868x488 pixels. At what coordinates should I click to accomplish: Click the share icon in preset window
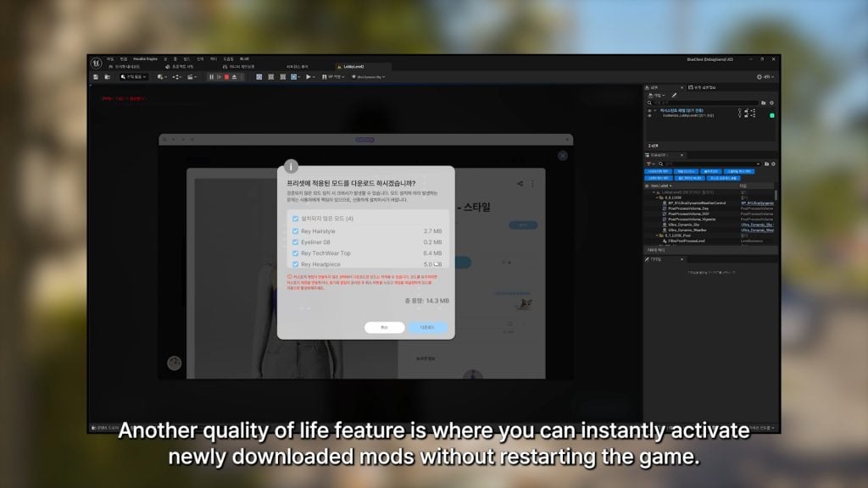520,183
